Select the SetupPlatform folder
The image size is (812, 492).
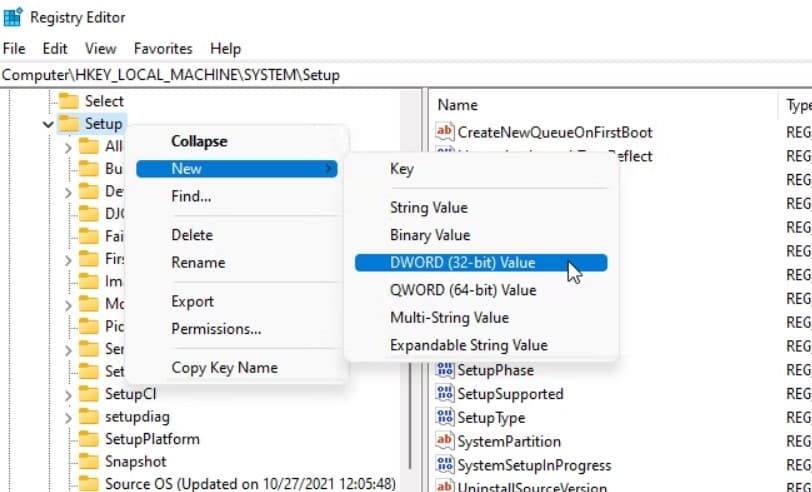(152, 439)
